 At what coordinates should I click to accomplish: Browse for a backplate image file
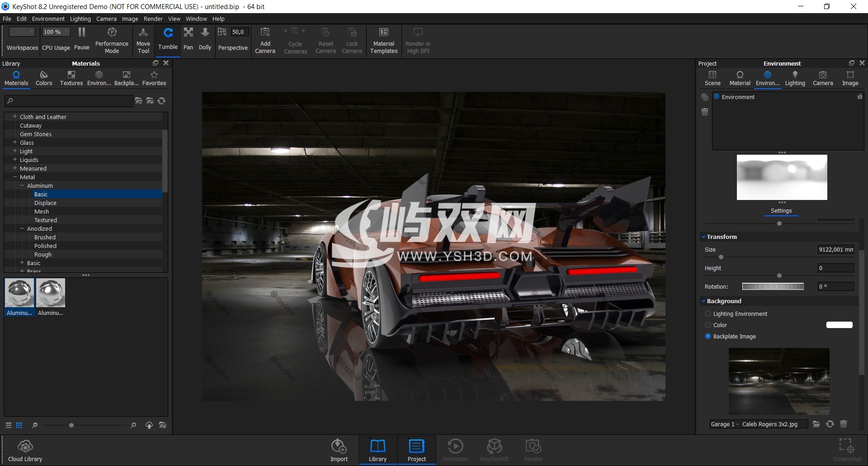[x=816, y=424]
